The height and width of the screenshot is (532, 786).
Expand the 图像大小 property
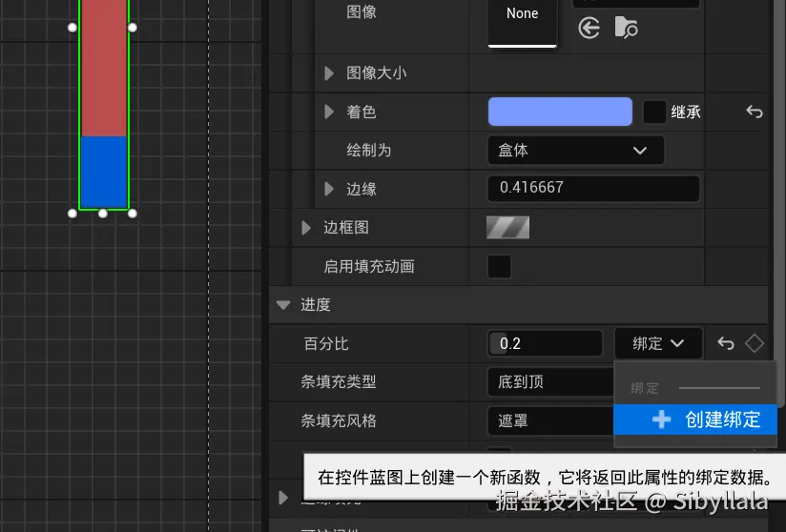pyautogui.click(x=329, y=73)
